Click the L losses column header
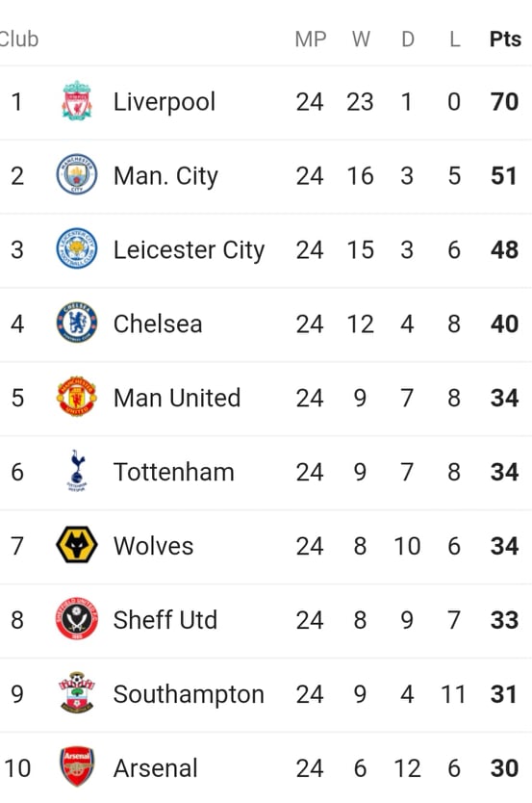The image size is (532, 803). click(x=455, y=39)
